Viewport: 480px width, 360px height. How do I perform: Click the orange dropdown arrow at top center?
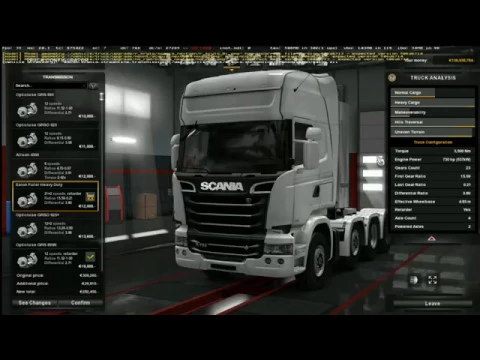pyautogui.click(x=232, y=70)
